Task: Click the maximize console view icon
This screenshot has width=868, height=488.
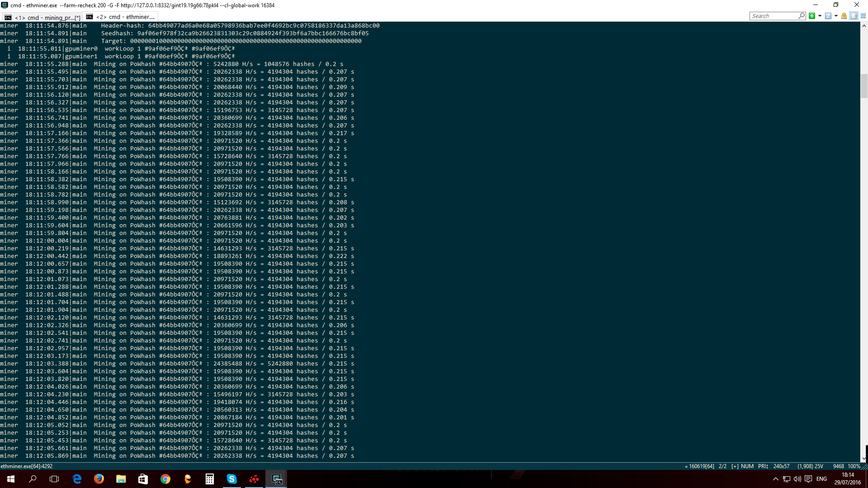Action: (x=854, y=16)
